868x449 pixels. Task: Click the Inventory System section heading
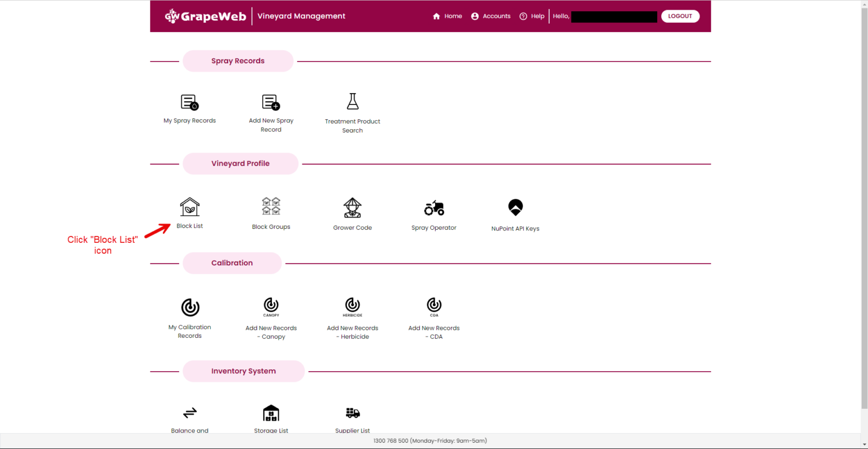[x=244, y=371]
